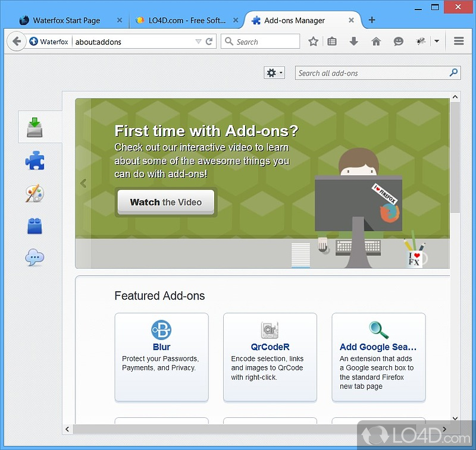Expand the dropdown arrow beside the bug icon

(x=437, y=41)
